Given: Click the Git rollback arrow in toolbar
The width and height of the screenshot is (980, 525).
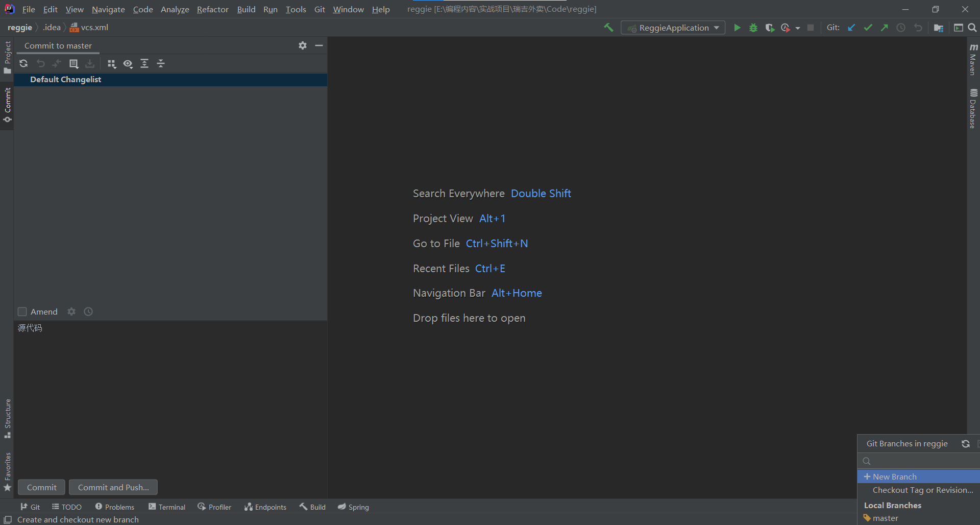Looking at the screenshot, I should pyautogui.click(x=918, y=28).
